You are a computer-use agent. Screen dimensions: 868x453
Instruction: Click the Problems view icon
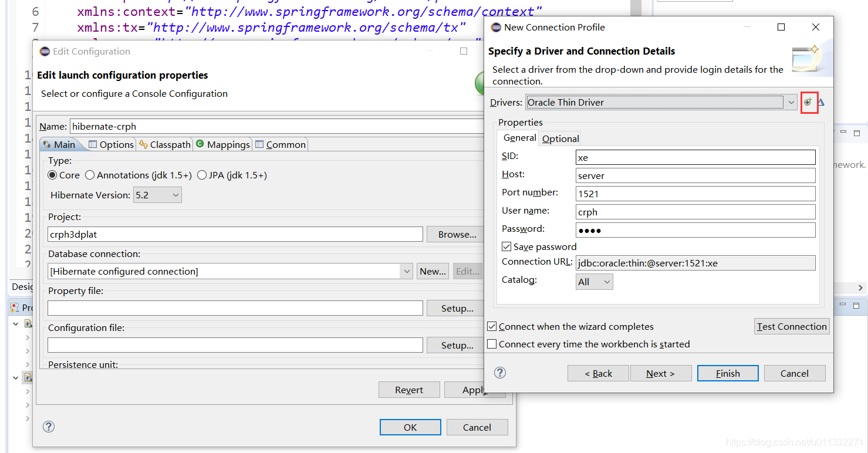click(15, 307)
